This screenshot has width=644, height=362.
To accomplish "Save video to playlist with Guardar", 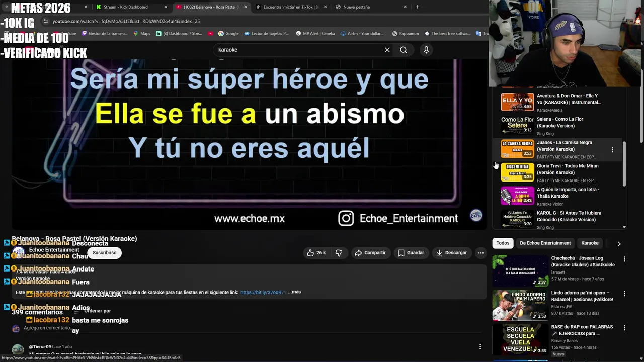I will pos(411,253).
